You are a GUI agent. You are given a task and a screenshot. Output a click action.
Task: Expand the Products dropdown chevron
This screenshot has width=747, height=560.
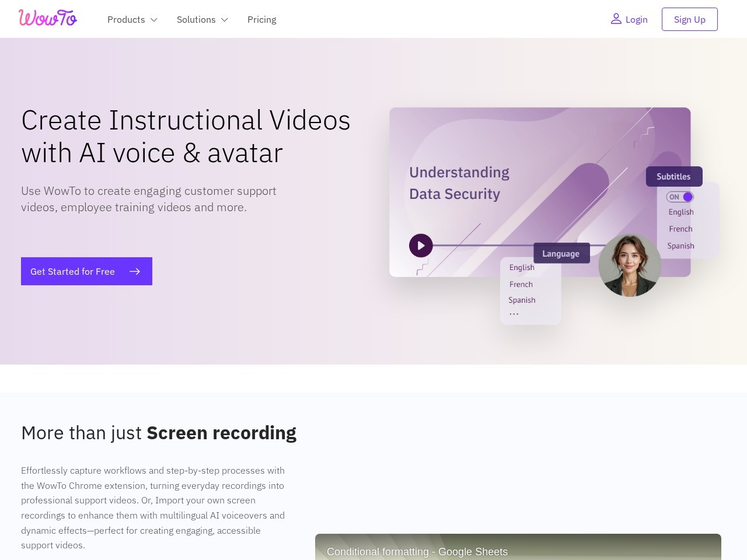click(154, 20)
